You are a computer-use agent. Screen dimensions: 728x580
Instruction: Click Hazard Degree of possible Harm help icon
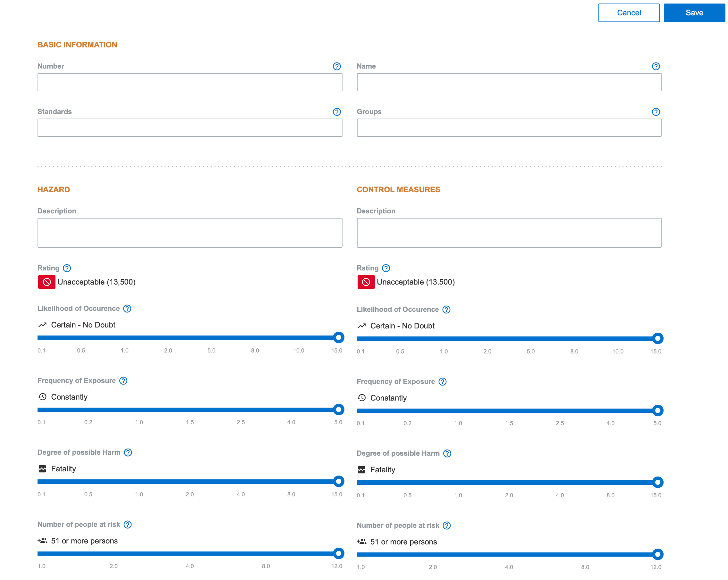[128, 452]
